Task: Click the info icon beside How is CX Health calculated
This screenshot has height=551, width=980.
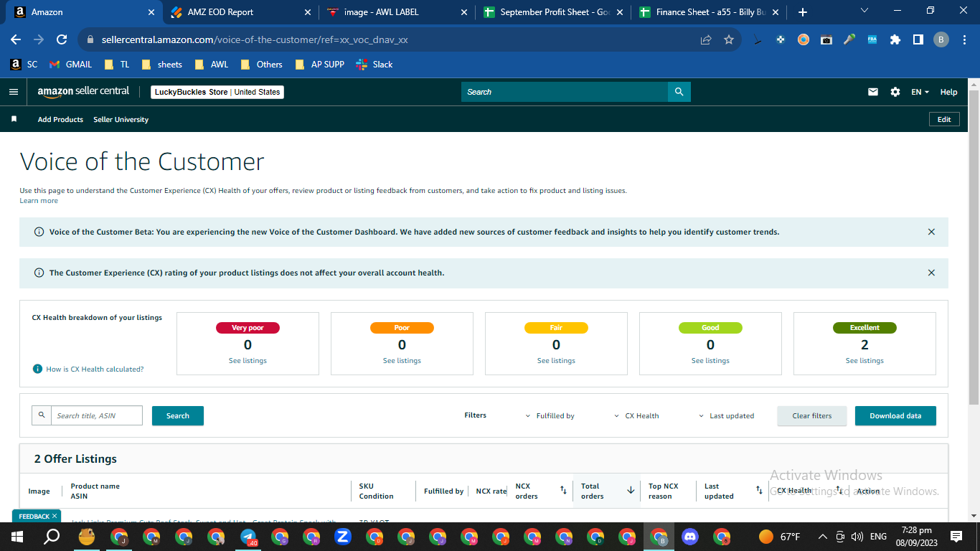Action: coord(37,369)
